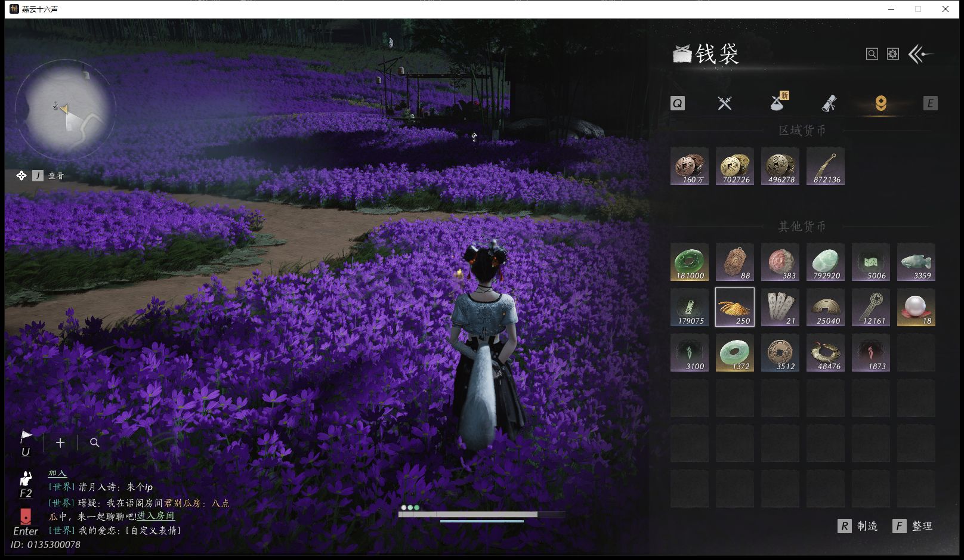This screenshot has width=964, height=560.
Task: Click the J 查看 view button
Action: pos(48,175)
